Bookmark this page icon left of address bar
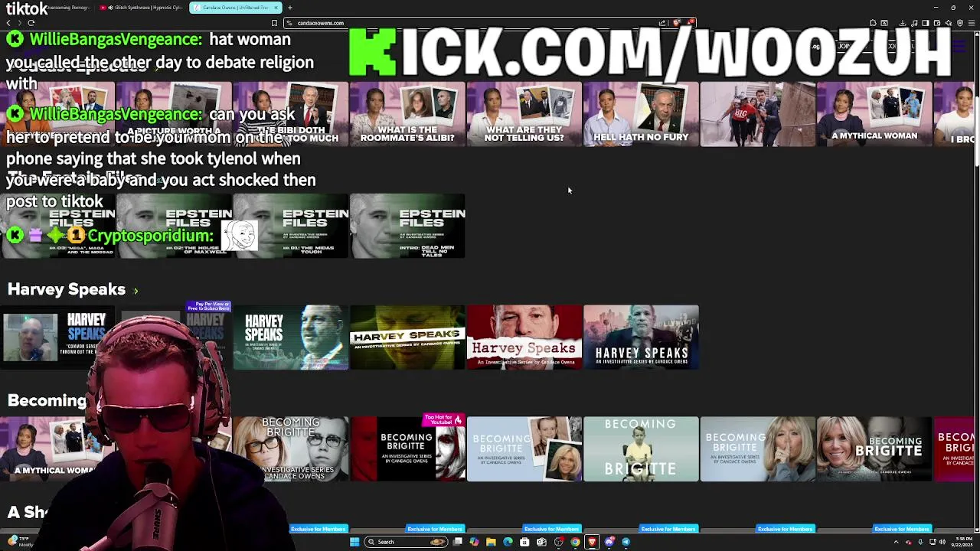Viewport: 980px width, 551px height. click(x=274, y=23)
